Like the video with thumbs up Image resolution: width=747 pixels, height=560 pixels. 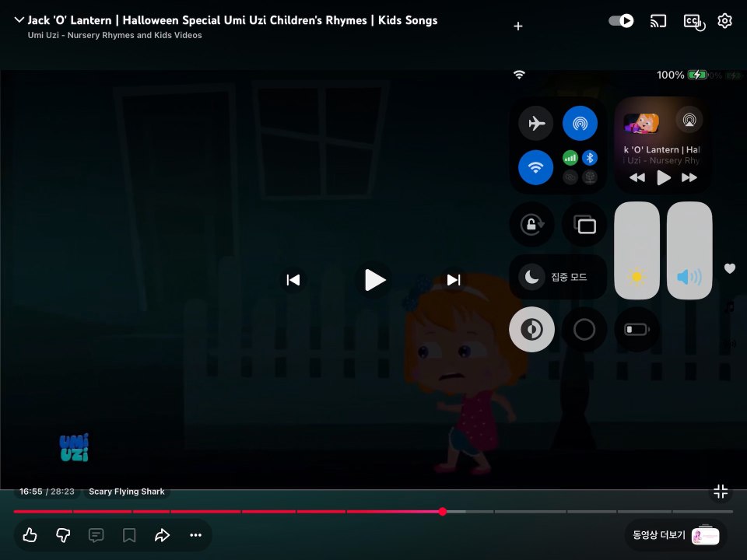point(30,535)
